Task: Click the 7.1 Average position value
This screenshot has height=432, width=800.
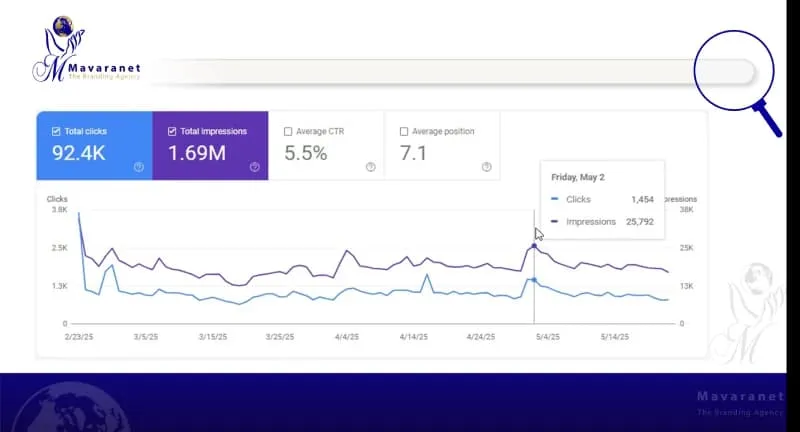Action: (x=414, y=153)
